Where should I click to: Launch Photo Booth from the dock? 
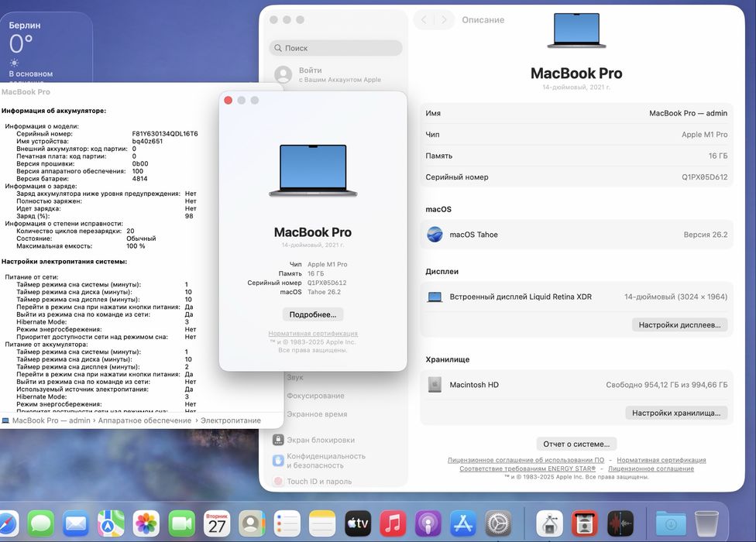[585, 523]
